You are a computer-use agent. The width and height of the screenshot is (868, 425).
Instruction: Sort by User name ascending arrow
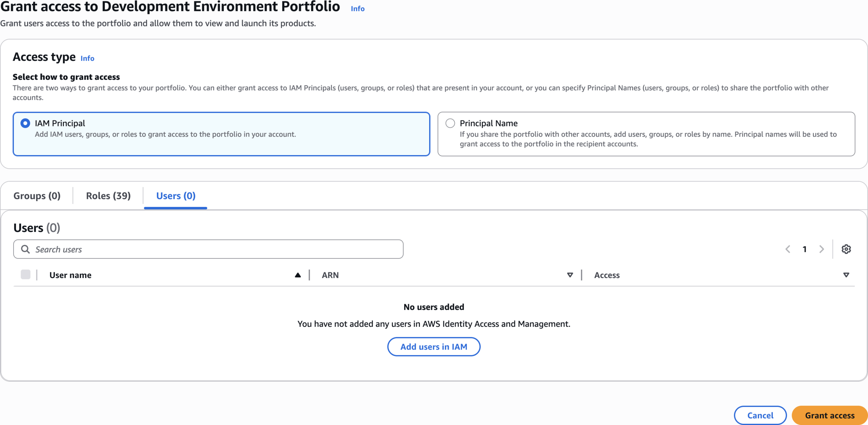pyautogui.click(x=298, y=275)
